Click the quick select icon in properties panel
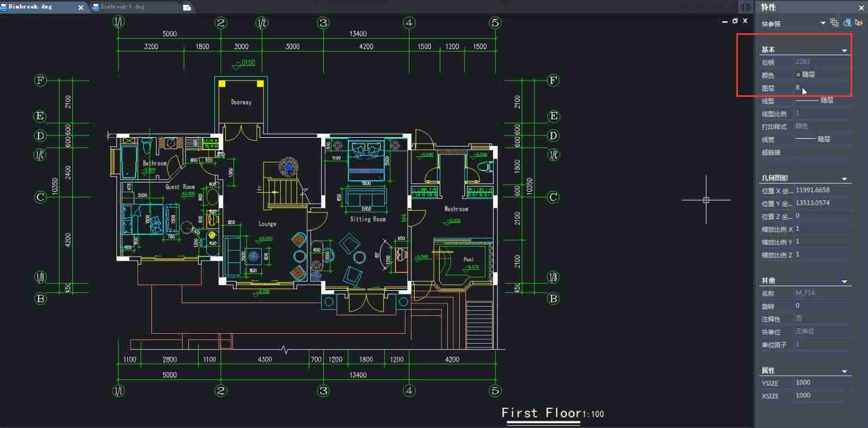Image resolution: width=868 pixels, height=428 pixels. pos(859,23)
